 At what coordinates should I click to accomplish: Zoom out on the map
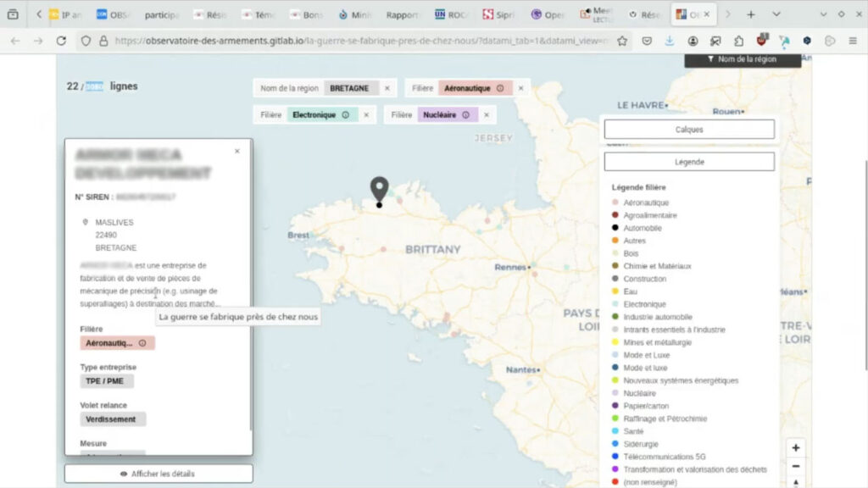tap(795, 467)
